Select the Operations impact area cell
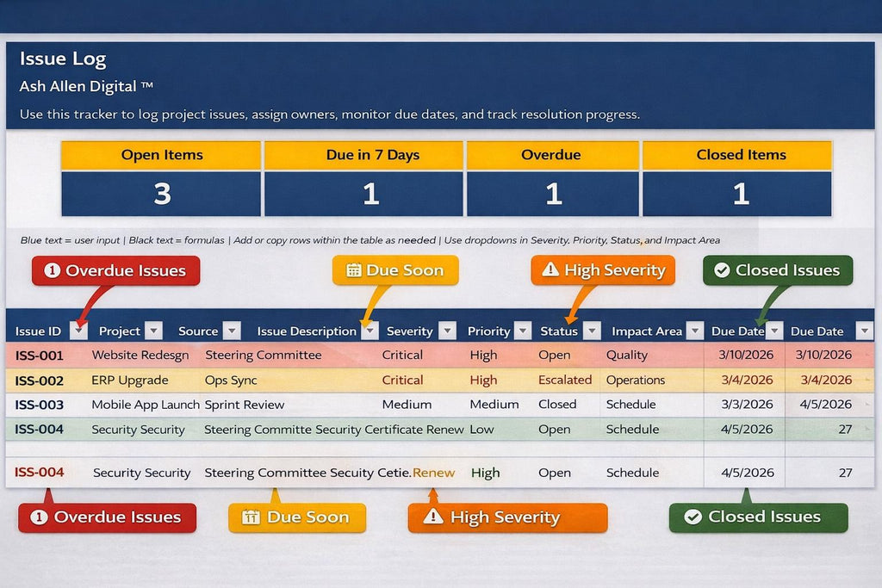Image resolution: width=882 pixels, height=588 pixels. tap(636, 381)
